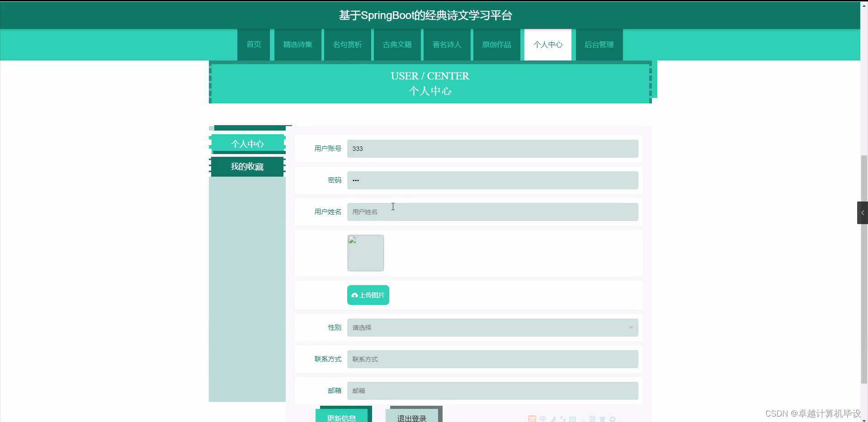This screenshot has width=868, height=422.
Task: Switch to the 名句赏析 tab
Action: click(x=347, y=44)
